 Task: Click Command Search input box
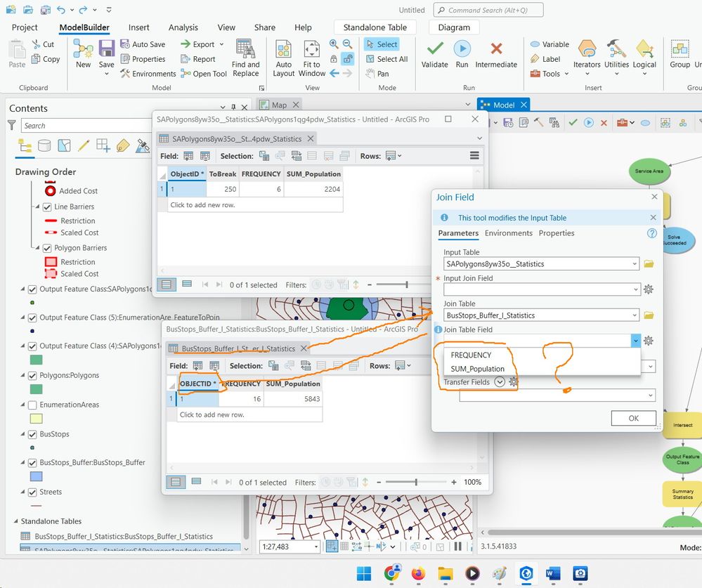[488, 10]
